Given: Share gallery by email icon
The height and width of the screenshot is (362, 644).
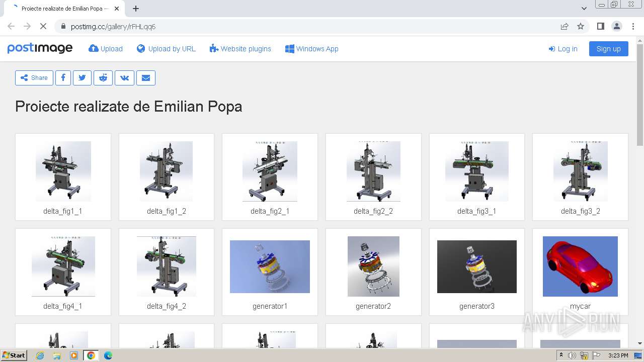Looking at the screenshot, I should point(146,78).
